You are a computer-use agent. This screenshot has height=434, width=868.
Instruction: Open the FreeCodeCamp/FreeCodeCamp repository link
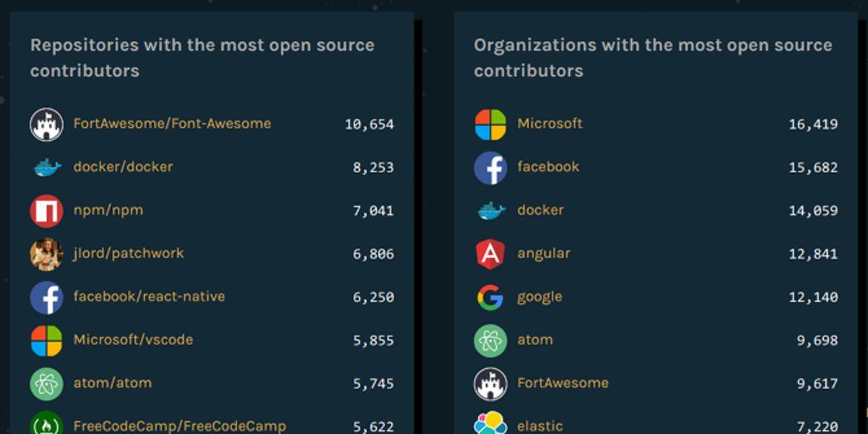tap(179, 426)
